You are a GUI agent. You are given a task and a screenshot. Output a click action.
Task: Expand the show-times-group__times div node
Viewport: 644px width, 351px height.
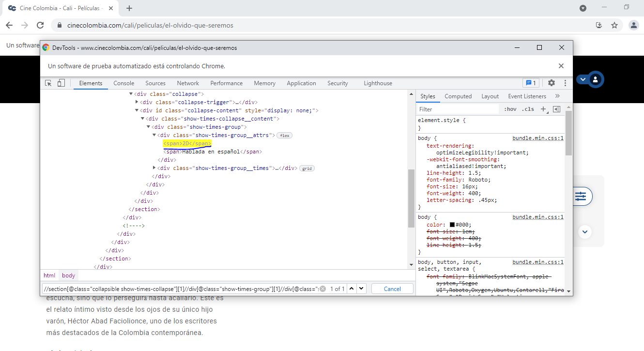154,168
